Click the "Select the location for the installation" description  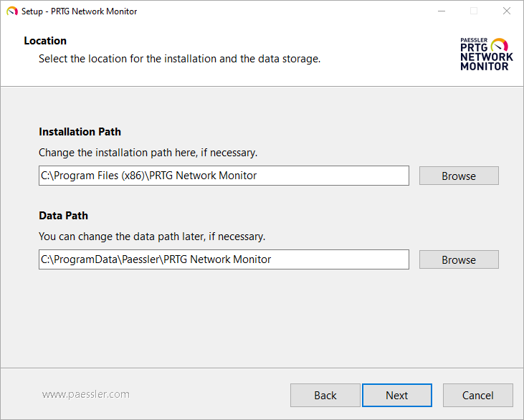[179, 59]
